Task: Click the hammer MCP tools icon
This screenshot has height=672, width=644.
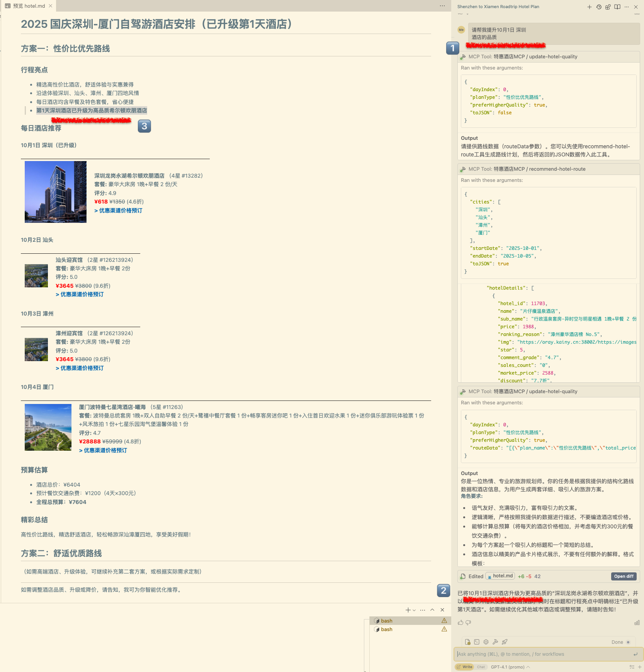Action: (x=495, y=642)
